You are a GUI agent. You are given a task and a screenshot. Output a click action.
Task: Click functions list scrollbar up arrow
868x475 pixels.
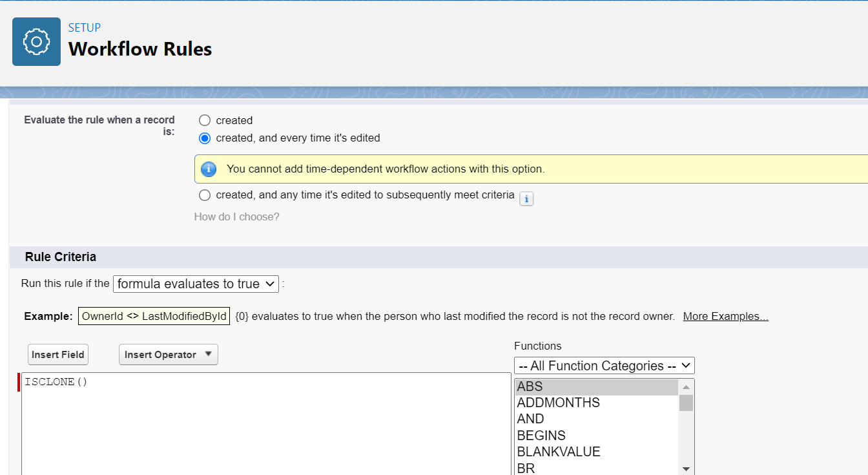tap(686, 387)
